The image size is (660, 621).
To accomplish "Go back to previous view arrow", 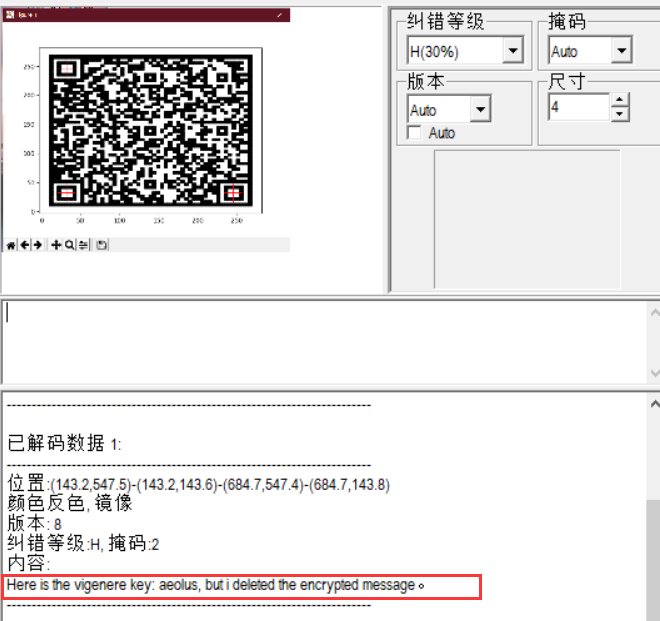I will coord(25,245).
